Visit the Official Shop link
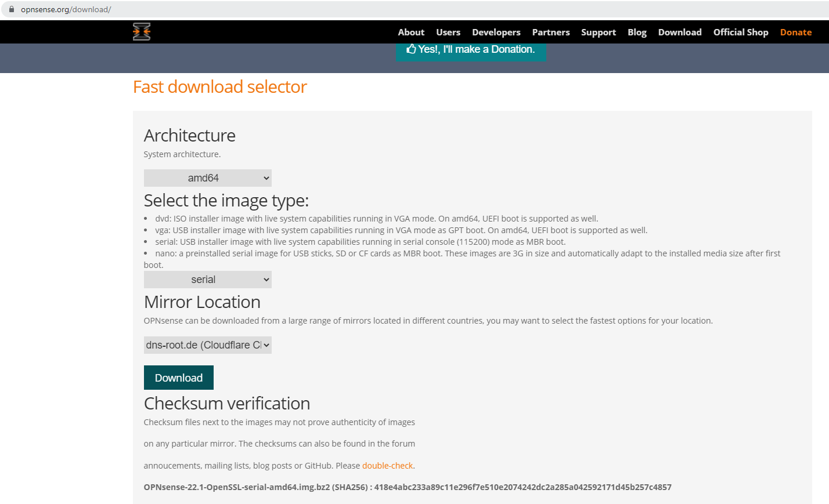Viewport: 829px width, 504px height. pyautogui.click(x=741, y=32)
